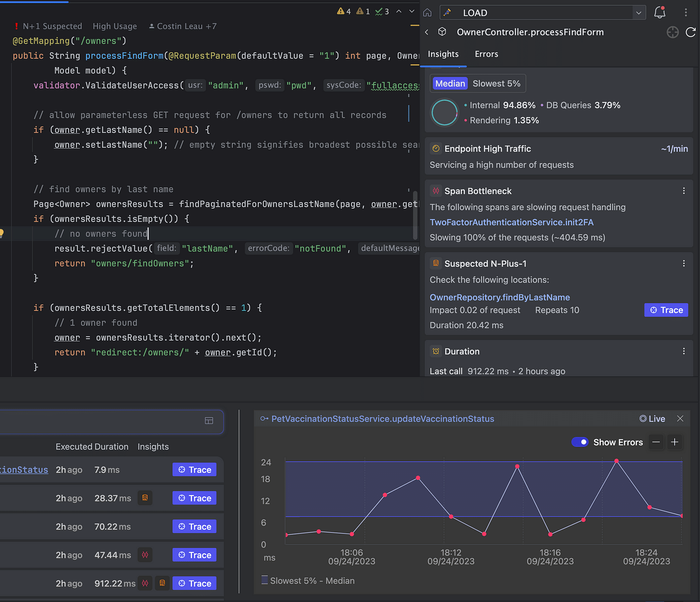700x602 pixels.
Task: Open Suspected N-Plus-1 card options menu
Action: 684,263
